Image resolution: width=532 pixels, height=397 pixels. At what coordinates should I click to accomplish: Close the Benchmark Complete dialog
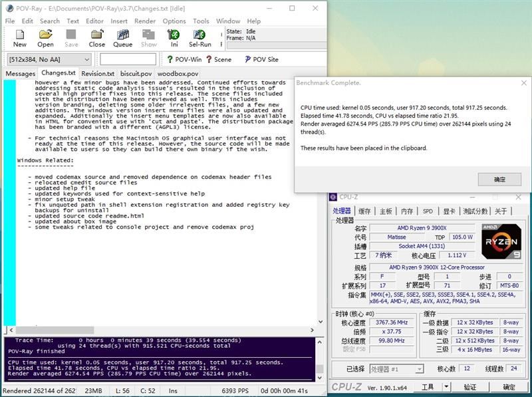click(523, 83)
